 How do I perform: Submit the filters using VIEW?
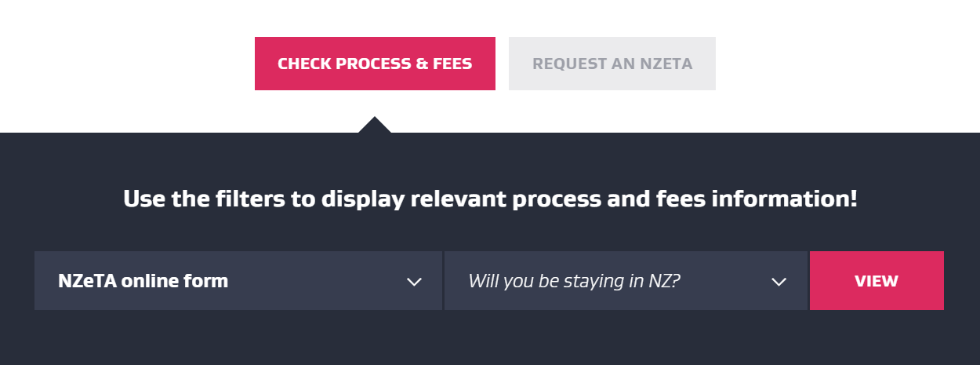(x=877, y=281)
